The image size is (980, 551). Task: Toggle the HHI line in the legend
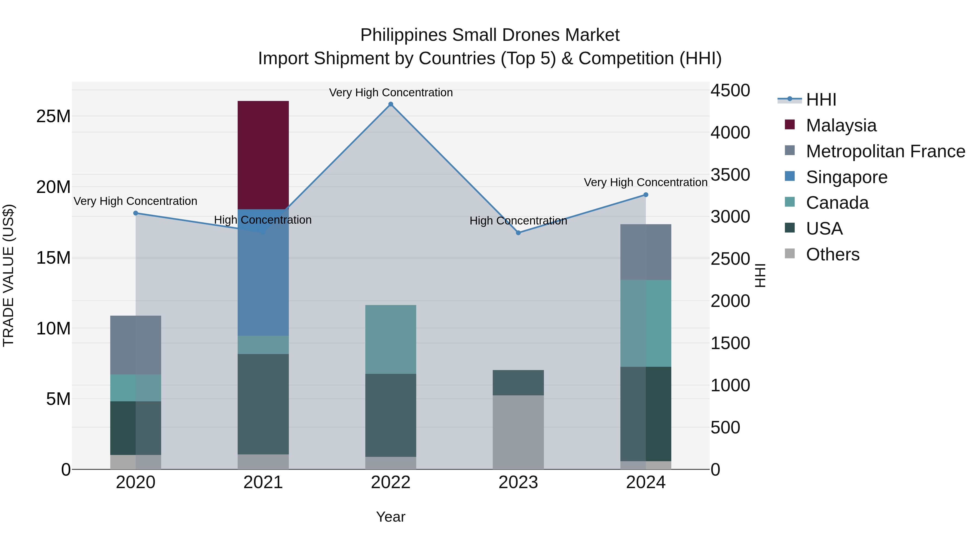tap(807, 100)
